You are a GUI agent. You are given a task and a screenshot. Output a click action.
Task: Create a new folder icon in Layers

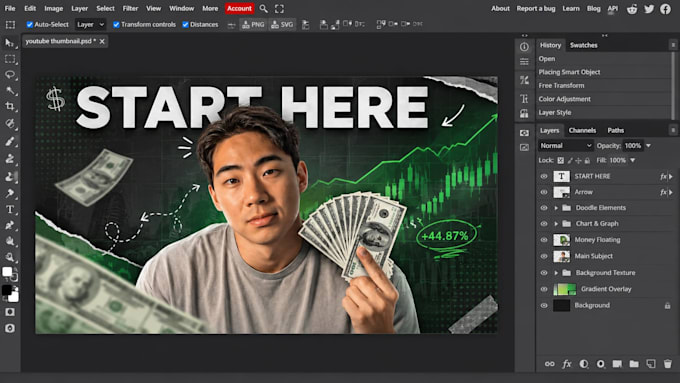pos(634,364)
